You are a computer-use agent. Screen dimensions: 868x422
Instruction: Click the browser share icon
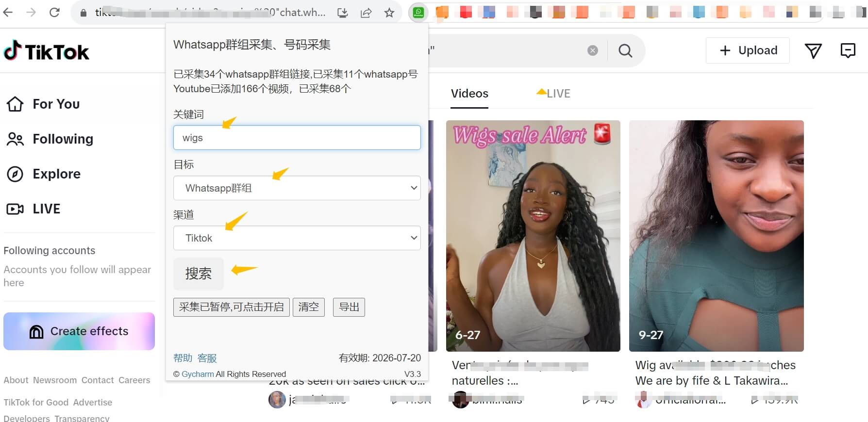click(366, 13)
